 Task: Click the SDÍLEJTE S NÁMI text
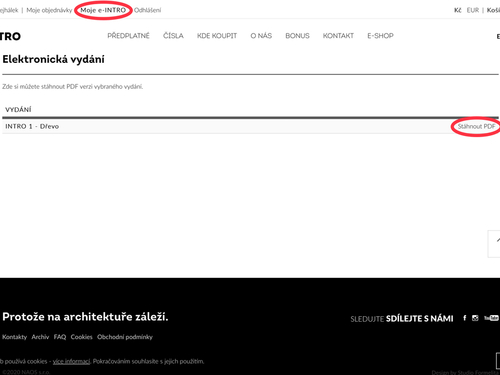tap(420, 319)
